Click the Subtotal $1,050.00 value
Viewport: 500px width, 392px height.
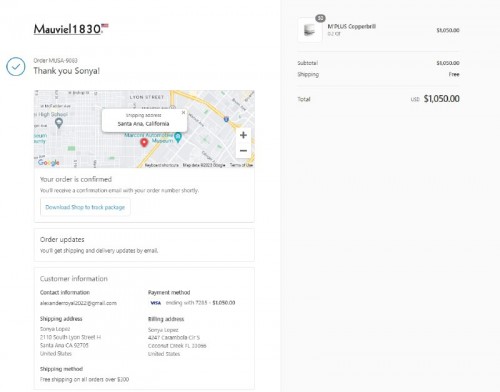[x=448, y=63]
